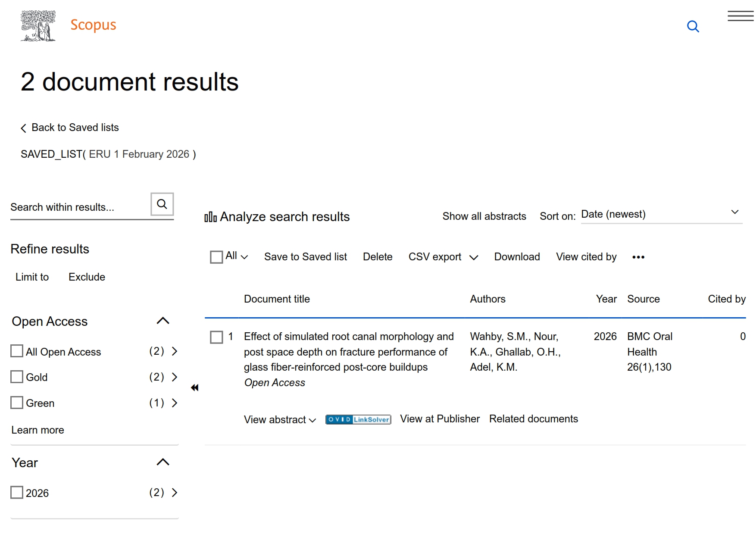
Task: Click Exclude in Refine results
Action: coord(87,277)
